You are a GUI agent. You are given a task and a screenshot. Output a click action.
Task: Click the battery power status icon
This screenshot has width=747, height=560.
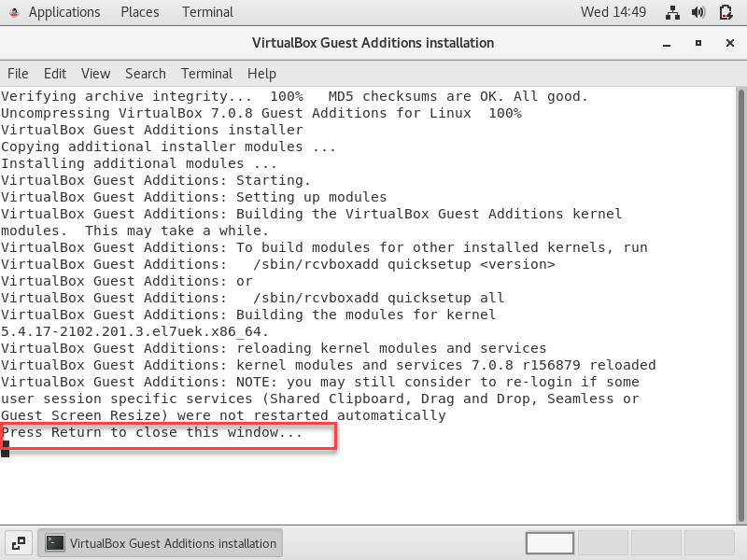click(725, 12)
